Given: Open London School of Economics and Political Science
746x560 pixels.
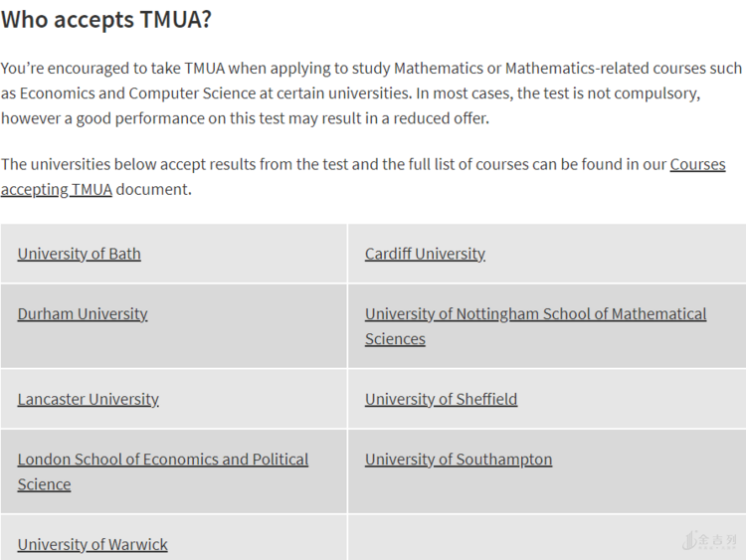Looking at the screenshot, I should point(162,460).
